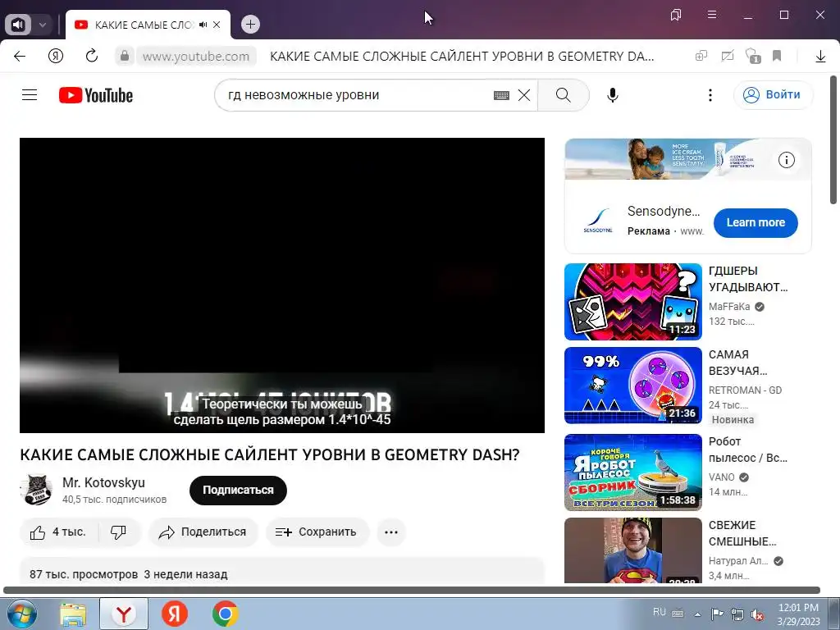This screenshot has width=840, height=630.
Task: Open the Yandex browser hamburger menu
Action: pyautogui.click(x=712, y=15)
